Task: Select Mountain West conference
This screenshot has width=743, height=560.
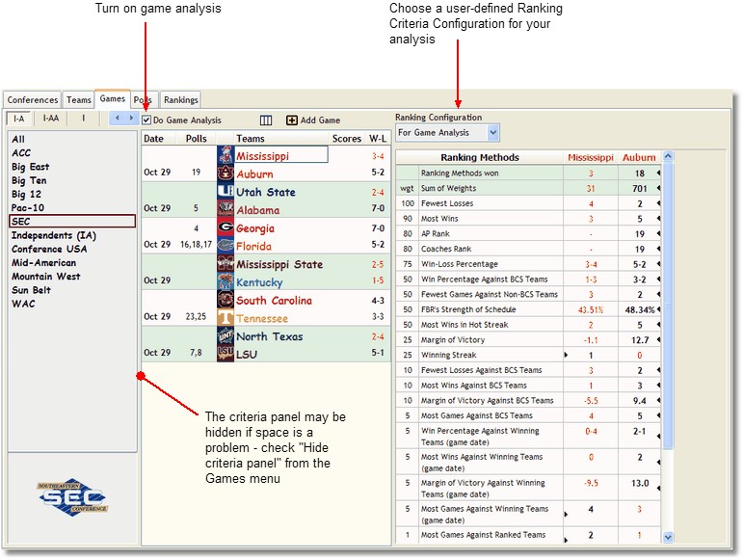Action: pyautogui.click(x=46, y=277)
